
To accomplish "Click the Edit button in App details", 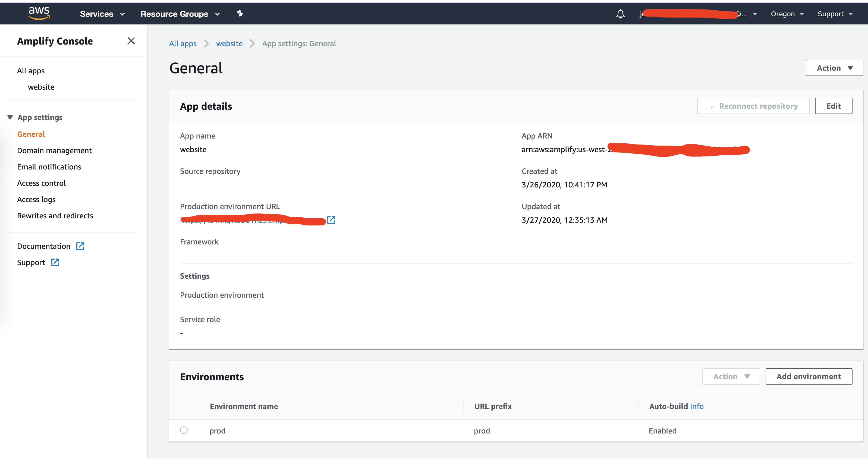I will 834,106.
